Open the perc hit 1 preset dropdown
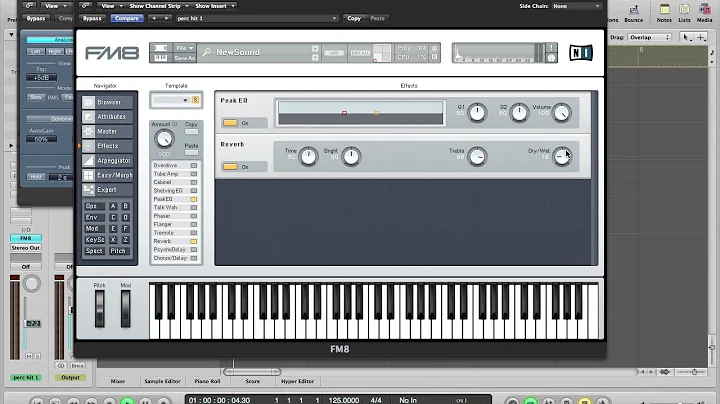The width and height of the screenshot is (720, 404). pos(256,18)
